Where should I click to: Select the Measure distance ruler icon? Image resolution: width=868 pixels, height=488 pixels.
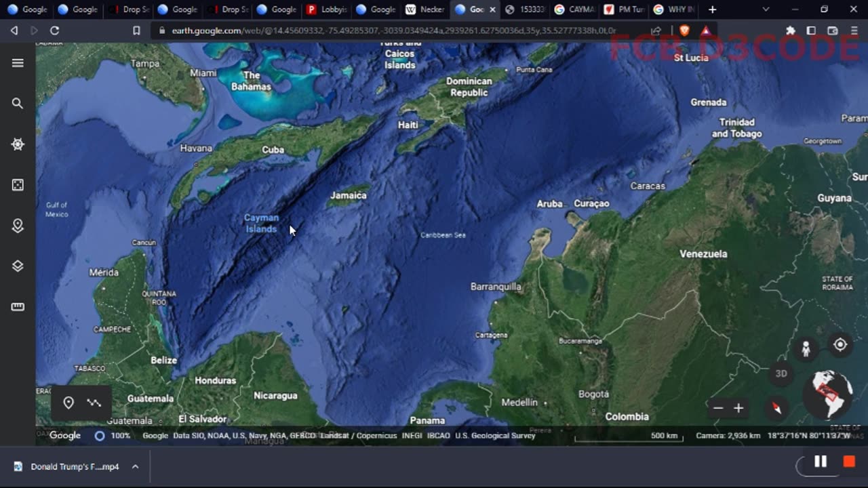pyautogui.click(x=18, y=307)
